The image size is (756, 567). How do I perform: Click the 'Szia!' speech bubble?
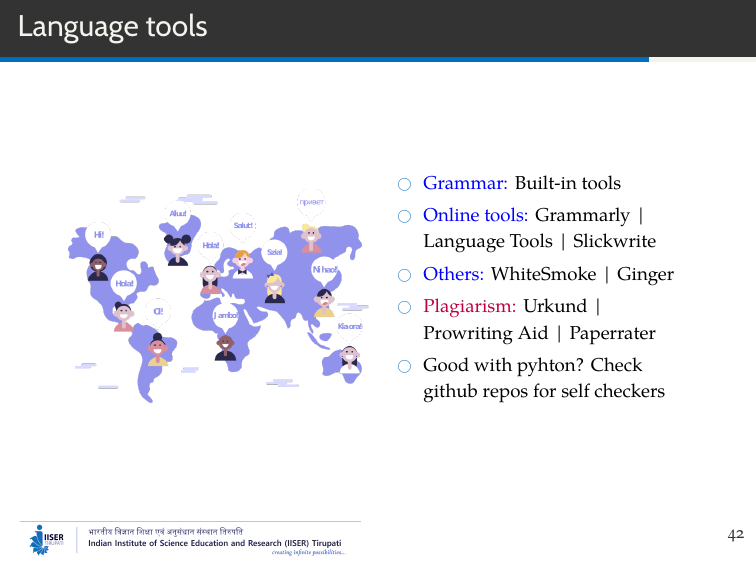(274, 253)
